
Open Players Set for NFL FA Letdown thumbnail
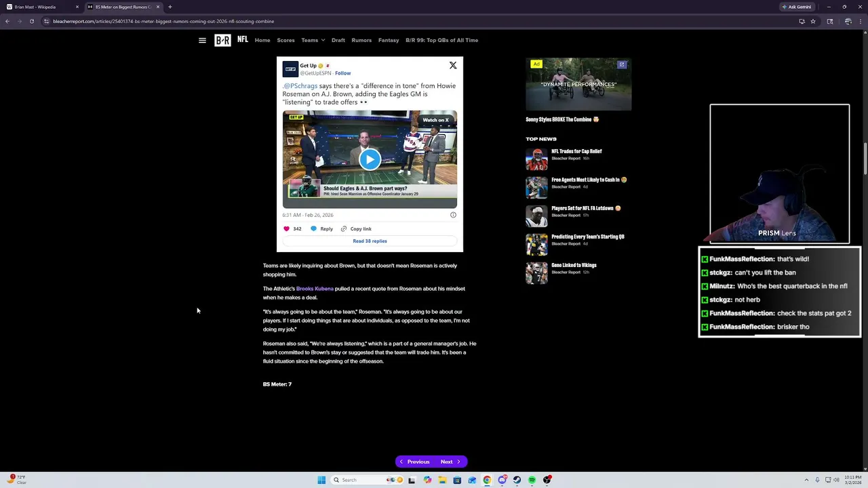(x=536, y=216)
